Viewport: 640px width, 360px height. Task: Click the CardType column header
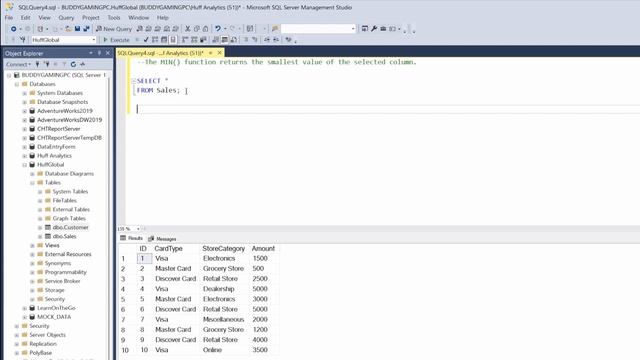tap(168, 248)
